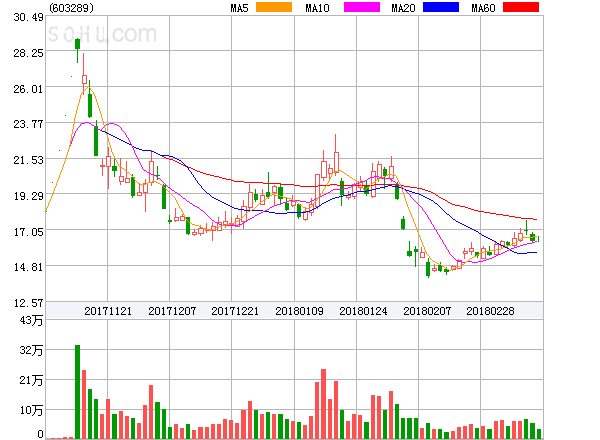This screenshot has height=440, width=600.
Task: Click the 20180124 date marker
Action: pyautogui.click(x=363, y=311)
